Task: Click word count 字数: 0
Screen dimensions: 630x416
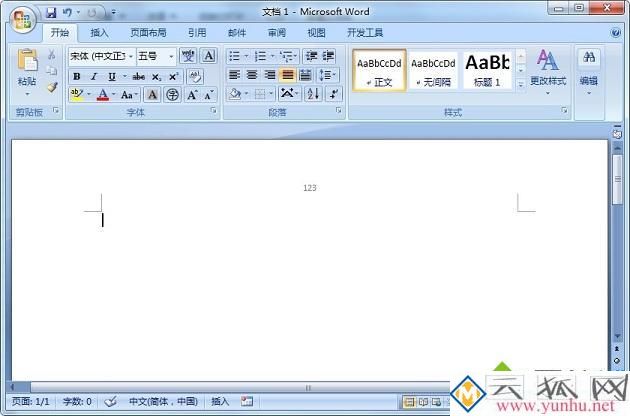Action: (x=77, y=401)
